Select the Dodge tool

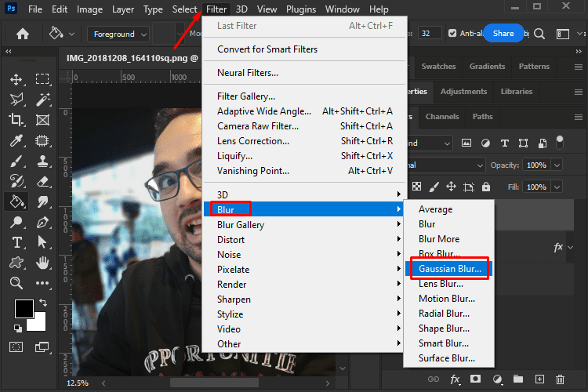coord(16,223)
